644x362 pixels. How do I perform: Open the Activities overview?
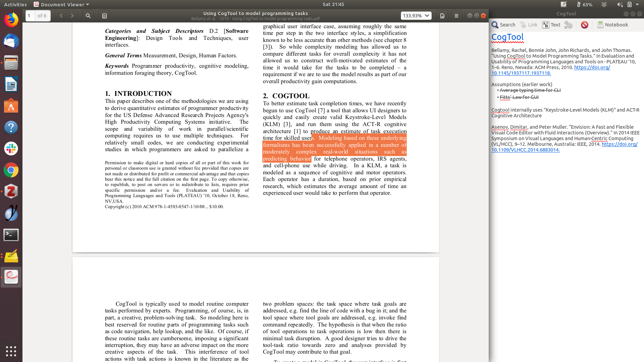[15, 4]
